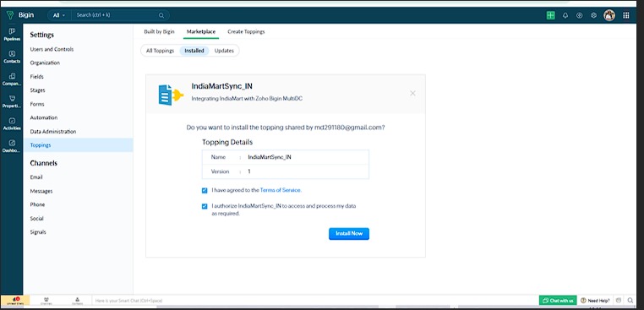Screen dimensions: 644x310
Task: Open Contacts in left sidebar
Action: (12, 57)
